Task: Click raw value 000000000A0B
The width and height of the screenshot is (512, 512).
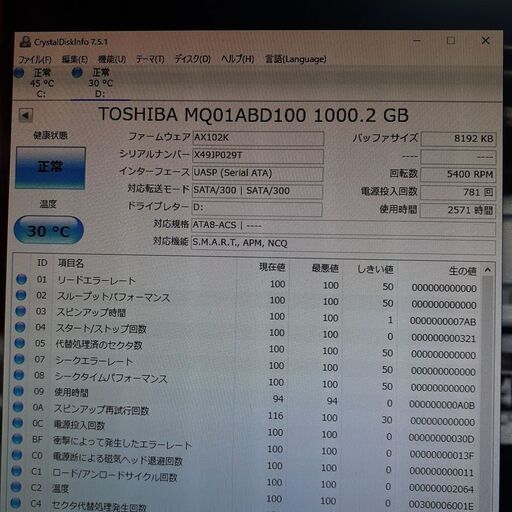Action: [x=442, y=405]
